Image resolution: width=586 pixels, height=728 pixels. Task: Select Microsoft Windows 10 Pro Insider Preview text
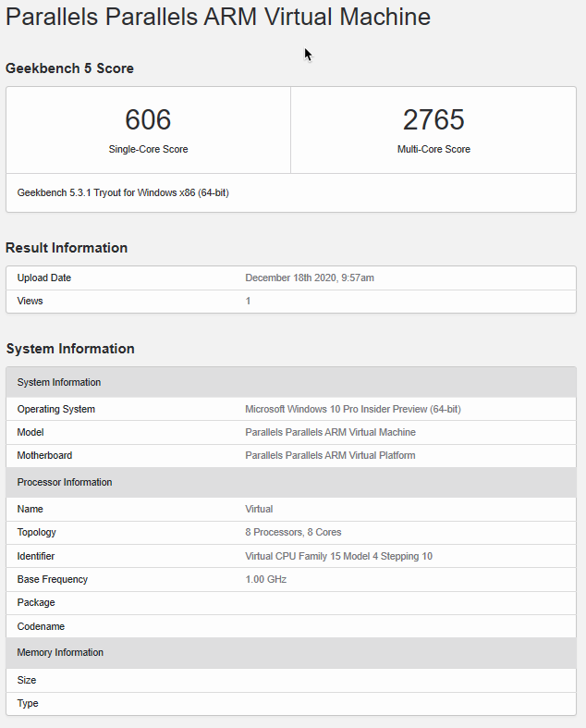[353, 409]
